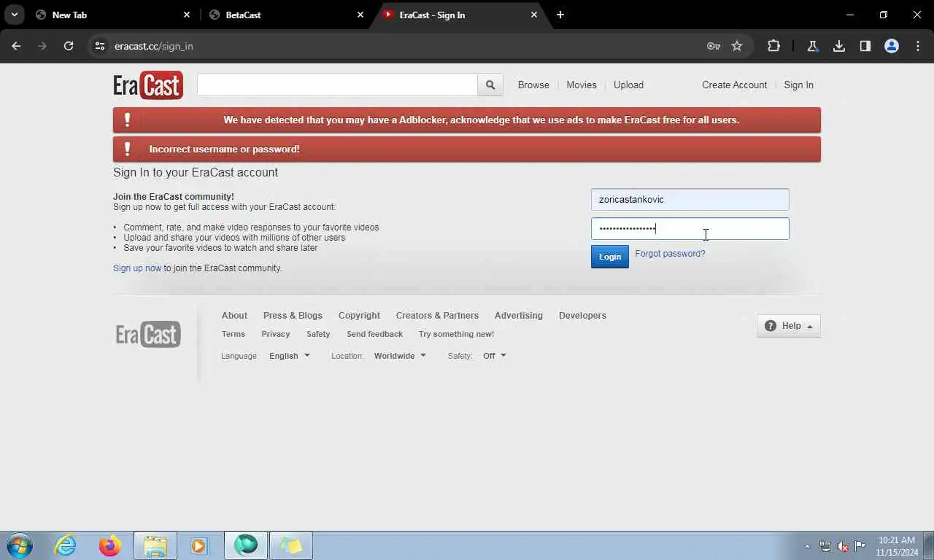Go back with browser back arrow

coord(16,46)
